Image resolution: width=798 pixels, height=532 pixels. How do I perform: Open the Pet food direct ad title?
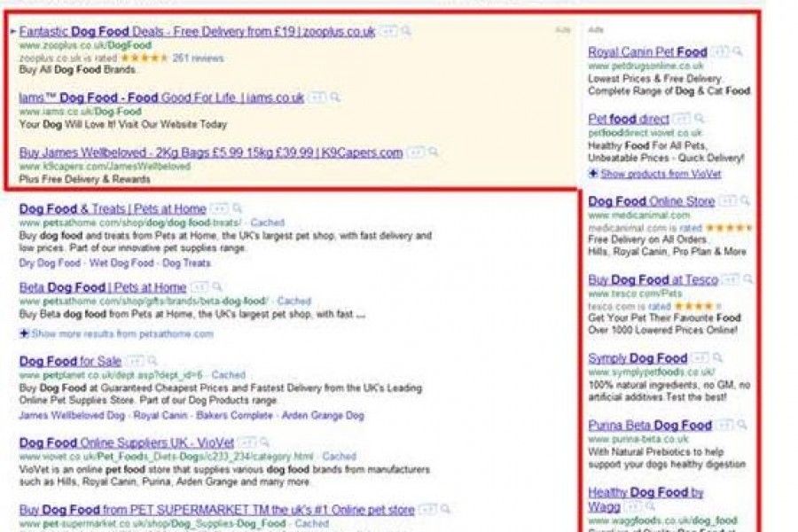pyautogui.click(x=629, y=119)
